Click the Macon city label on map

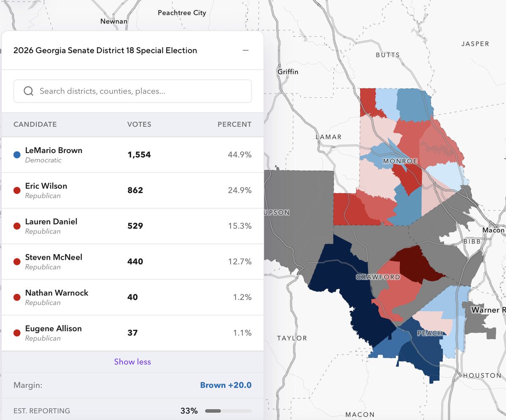tap(493, 230)
